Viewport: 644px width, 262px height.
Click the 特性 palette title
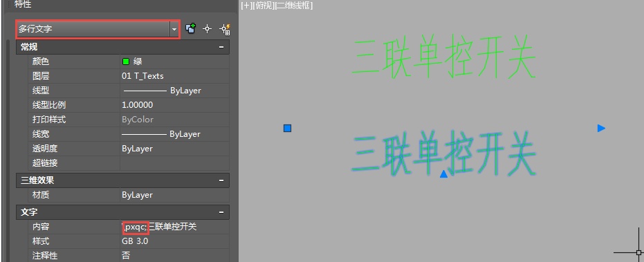click(x=23, y=5)
